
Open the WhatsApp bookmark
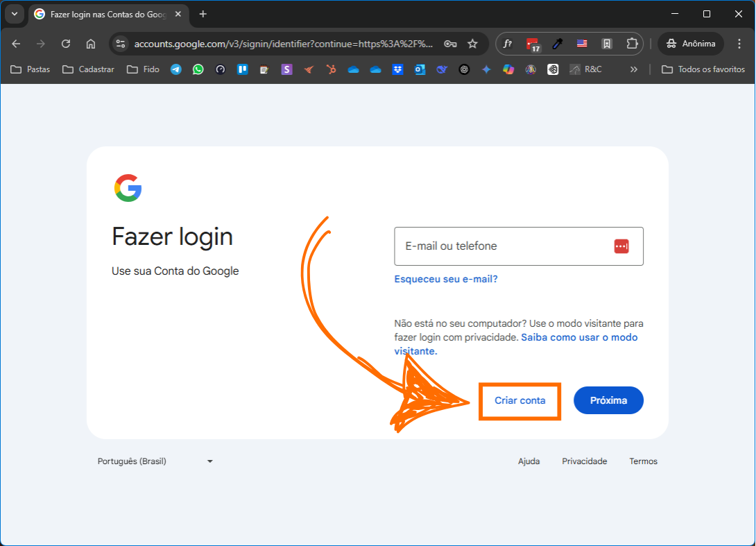tap(198, 69)
